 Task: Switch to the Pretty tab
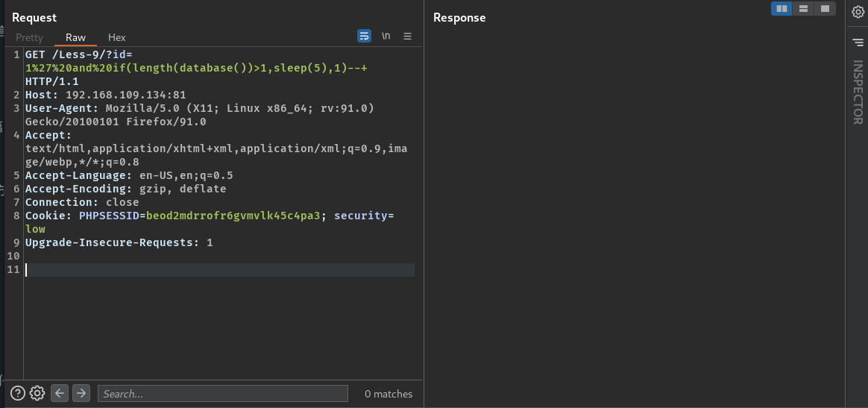(x=29, y=37)
